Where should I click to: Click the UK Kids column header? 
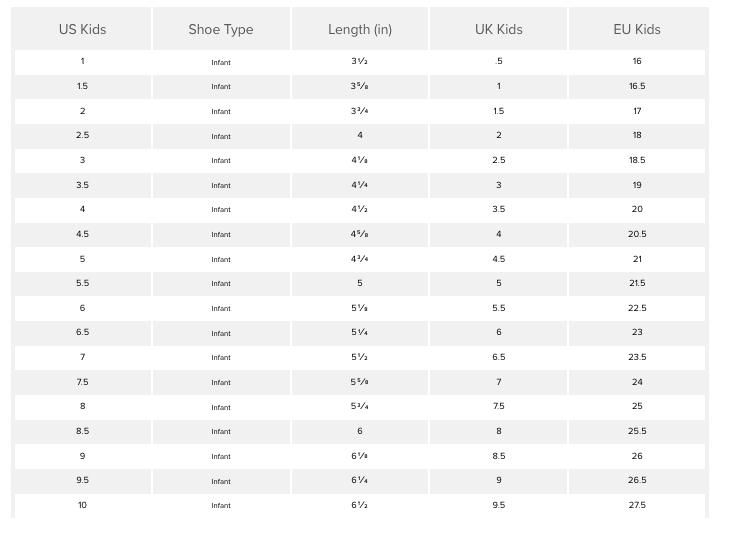(498, 30)
